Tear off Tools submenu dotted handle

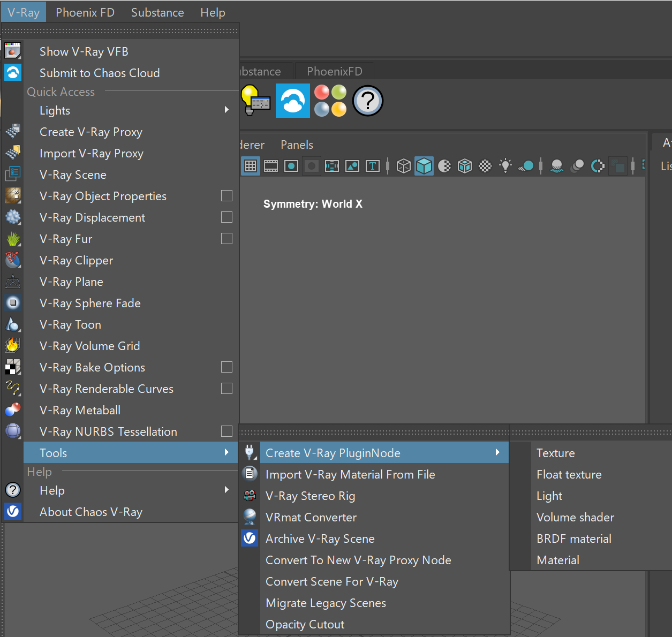coord(374,433)
